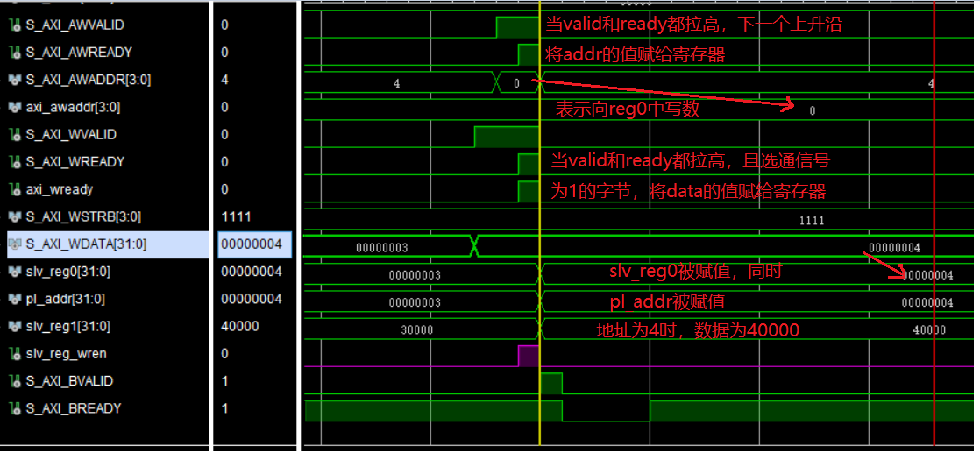Viewport: 980px width, 453px height.
Task: Click the 00000003 segment on the S_AXI_WDATA waveform
Action: (x=382, y=248)
